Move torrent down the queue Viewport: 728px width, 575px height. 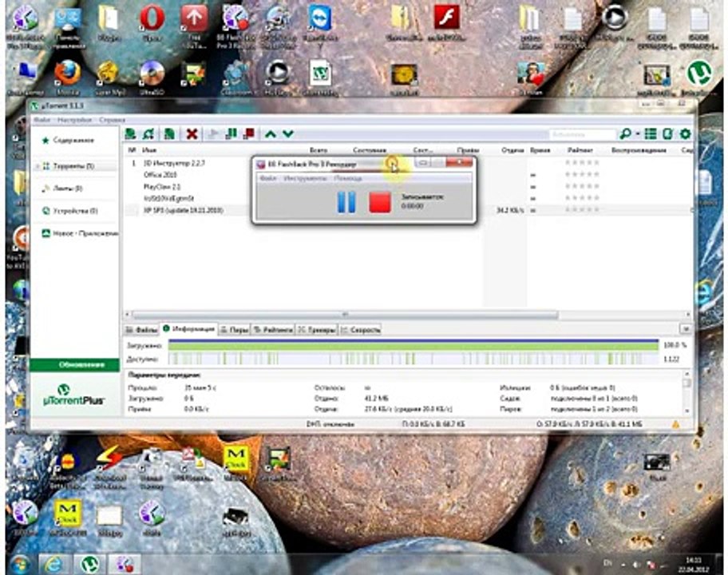pyautogui.click(x=288, y=134)
